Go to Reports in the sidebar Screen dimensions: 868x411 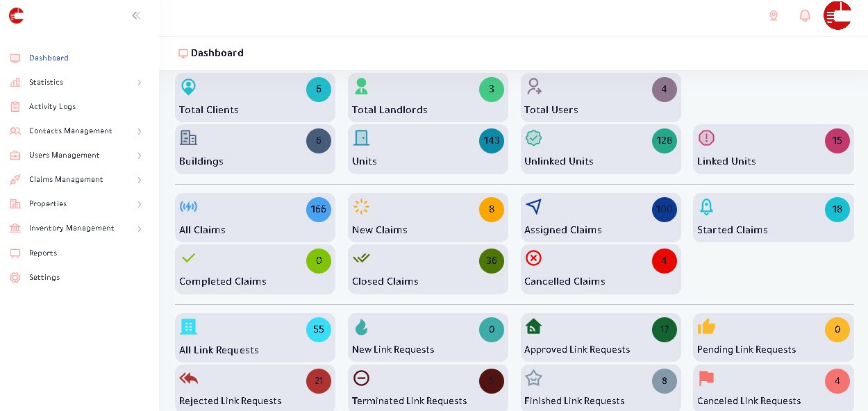click(x=43, y=253)
